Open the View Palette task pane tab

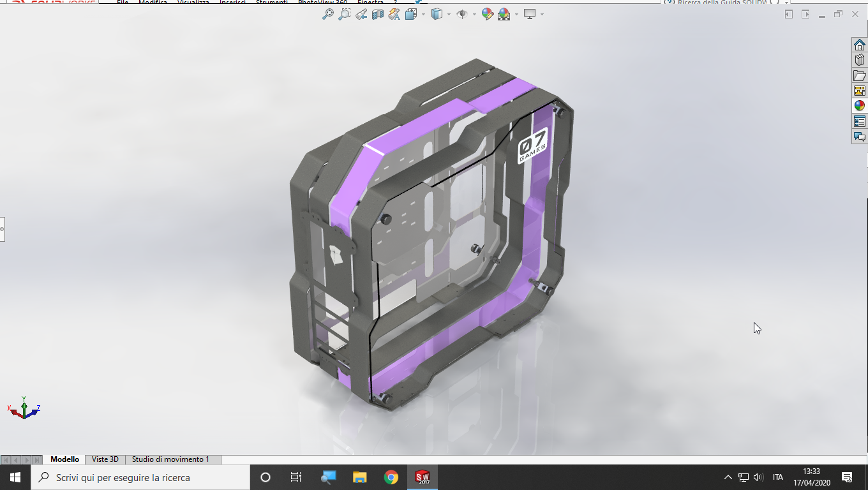pyautogui.click(x=860, y=91)
